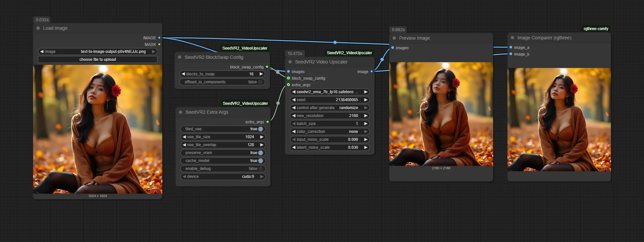Click choose file to upload button
This screenshot has width=644, height=242.
(x=98, y=60)
